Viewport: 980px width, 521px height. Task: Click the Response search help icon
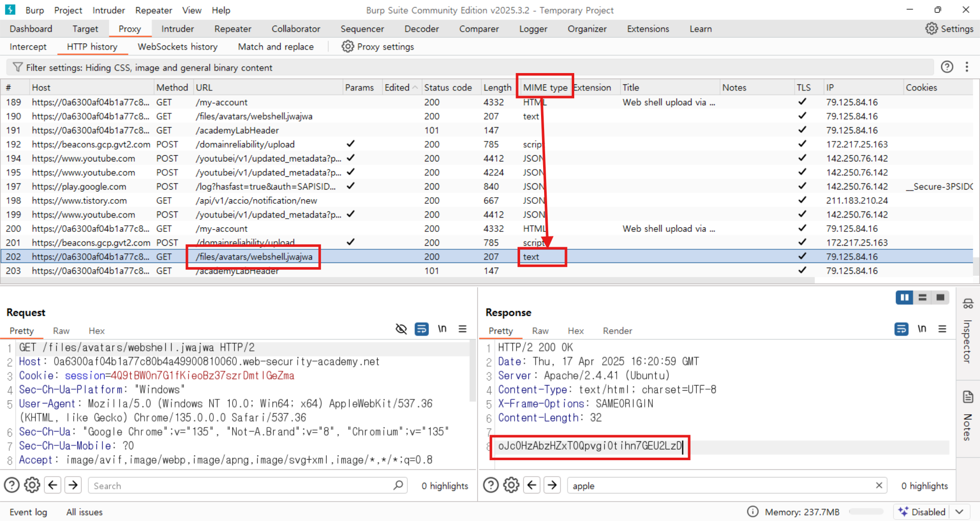click(x=491, y=485)
